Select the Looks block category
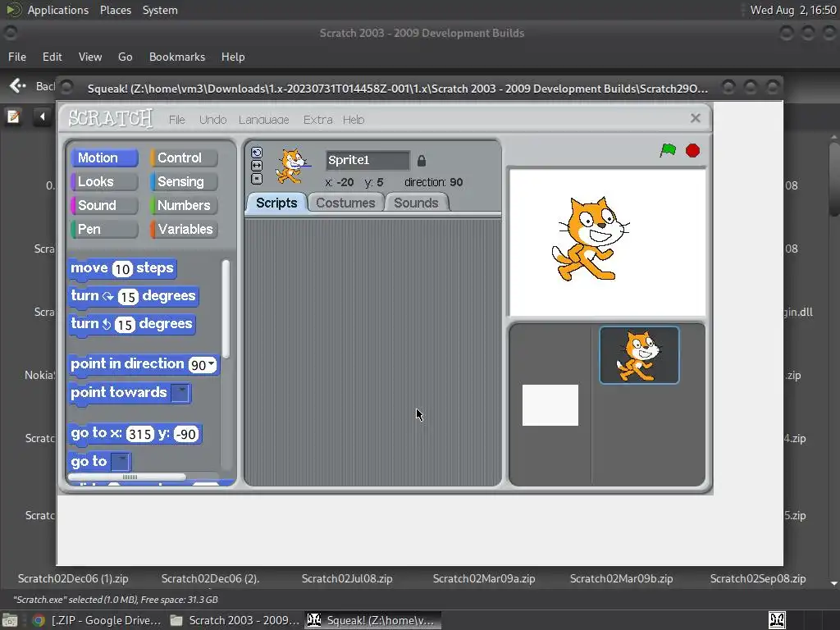The image size is (840, 630). pyautogui.click(x=104, y=181)
